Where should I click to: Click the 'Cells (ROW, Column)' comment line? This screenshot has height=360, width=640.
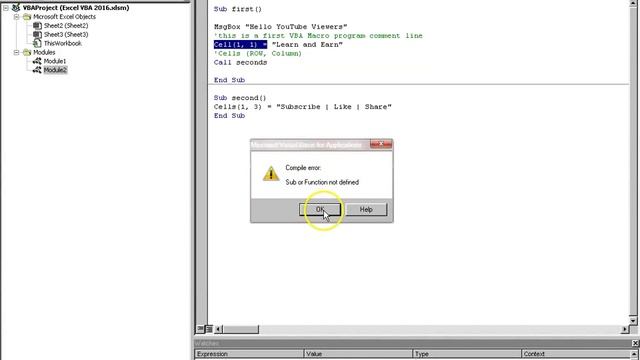coord(258,54)
